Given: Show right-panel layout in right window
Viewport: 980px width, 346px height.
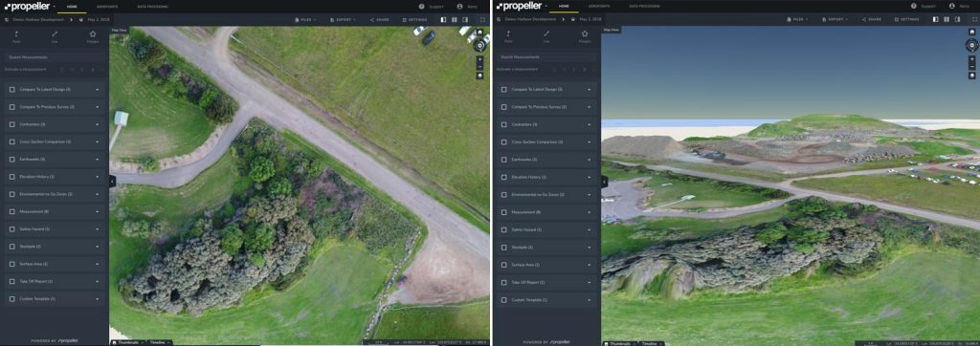Looking at the screenshot, I should pos(957,19).
